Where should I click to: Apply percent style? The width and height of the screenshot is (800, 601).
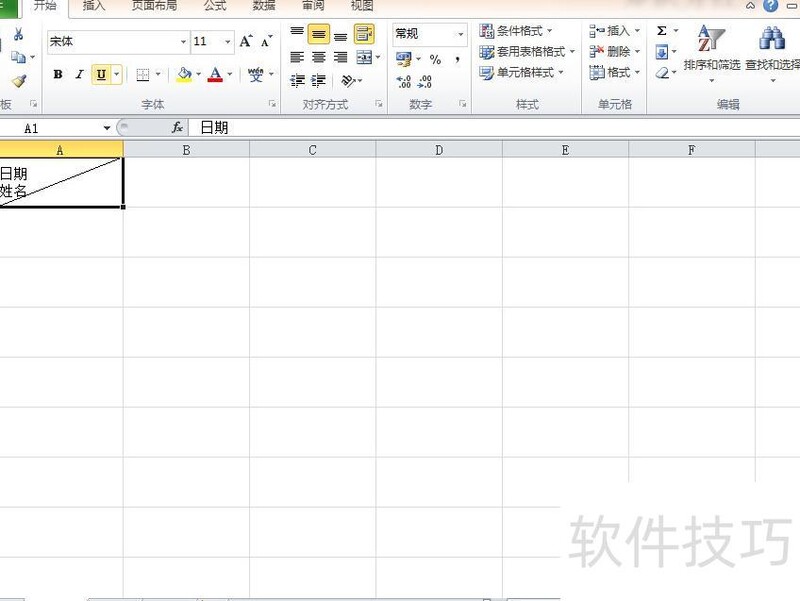tap(435, 59)
